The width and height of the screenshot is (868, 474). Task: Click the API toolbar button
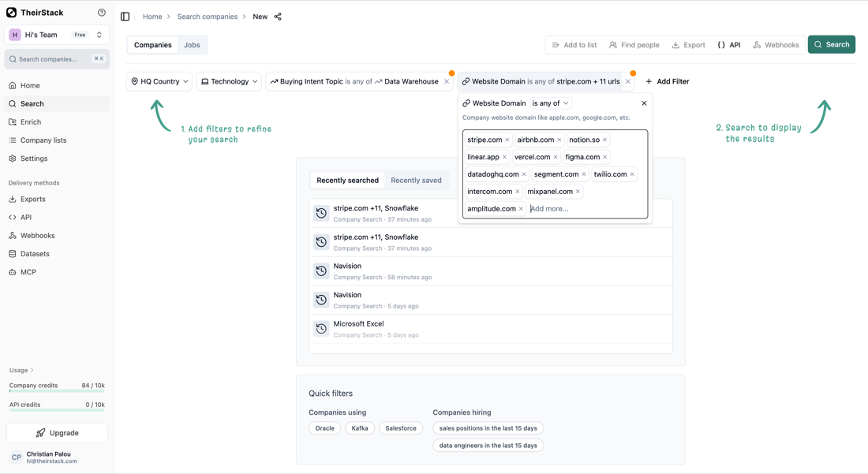[x=729, y=45]
